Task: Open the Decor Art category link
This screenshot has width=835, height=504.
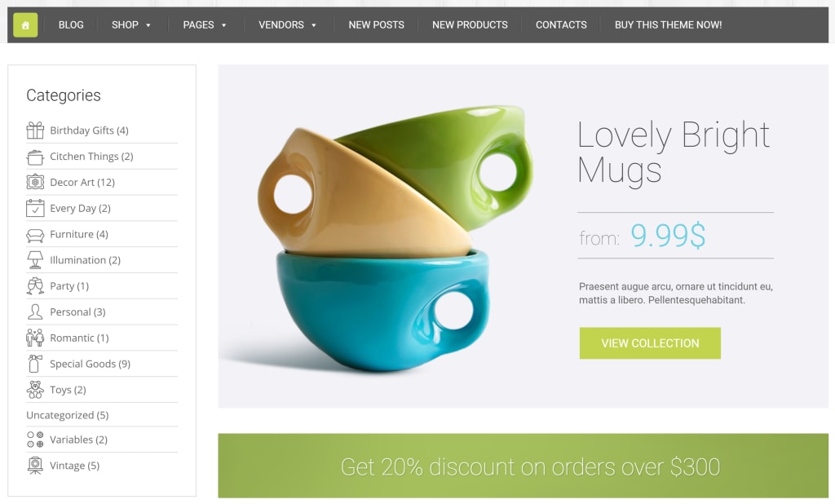Action: point(82,182)
